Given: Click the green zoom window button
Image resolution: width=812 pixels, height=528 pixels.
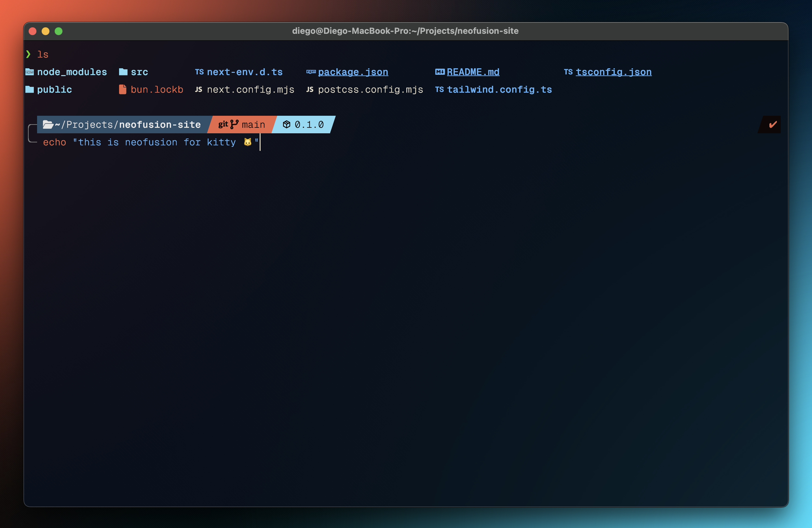Looking at the screenshot, I should click(59, 31).
